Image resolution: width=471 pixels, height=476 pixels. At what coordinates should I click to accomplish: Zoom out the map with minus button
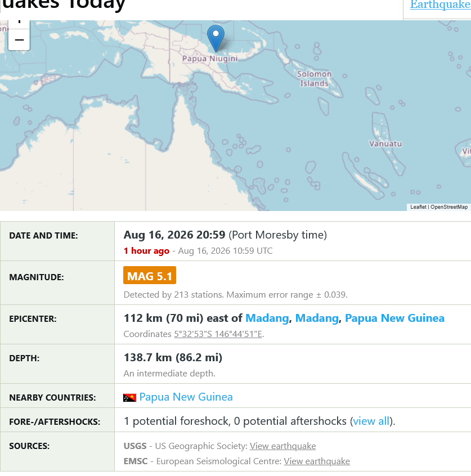click(x=19, y=40)
